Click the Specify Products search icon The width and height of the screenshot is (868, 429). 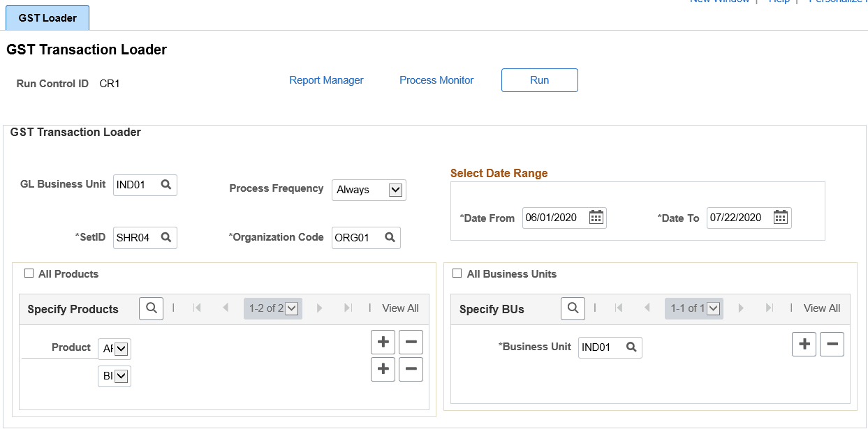[151, 308]
